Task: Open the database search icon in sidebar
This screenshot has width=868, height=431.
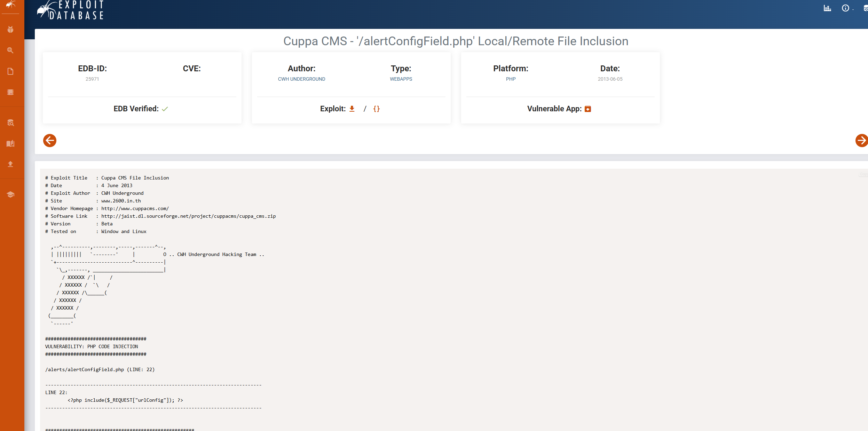Action: [10, 122]
